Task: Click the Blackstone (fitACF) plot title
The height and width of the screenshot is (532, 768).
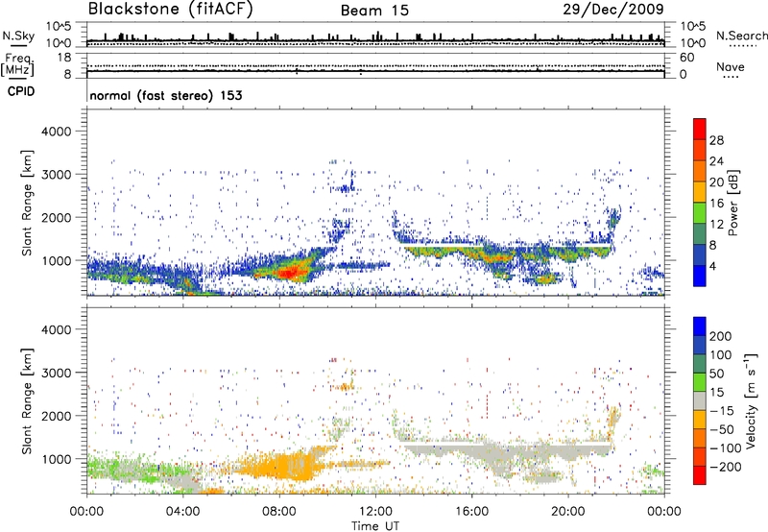Action: pos(171,10)
